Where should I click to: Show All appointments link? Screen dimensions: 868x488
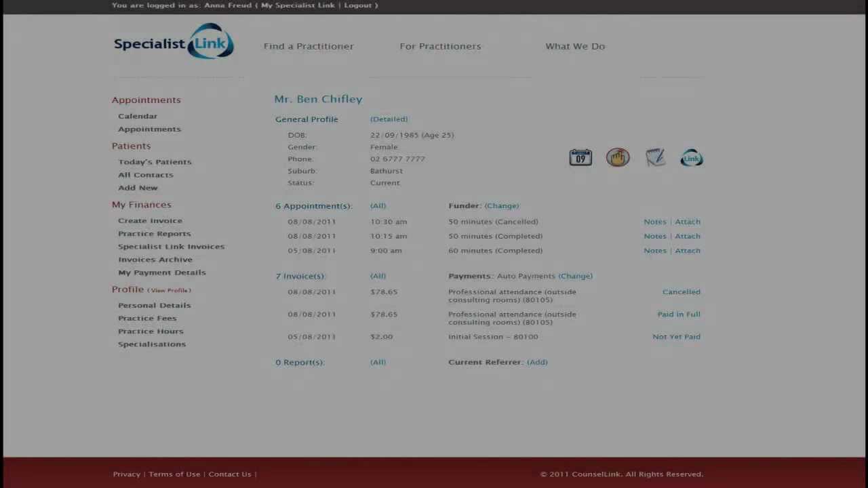click(378, 206)
